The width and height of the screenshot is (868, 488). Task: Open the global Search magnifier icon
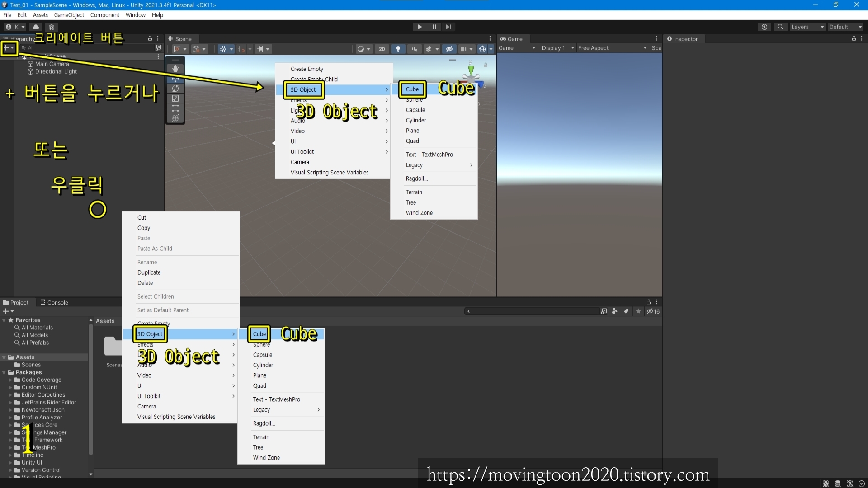pyautogui.click(x=780, y=27)
